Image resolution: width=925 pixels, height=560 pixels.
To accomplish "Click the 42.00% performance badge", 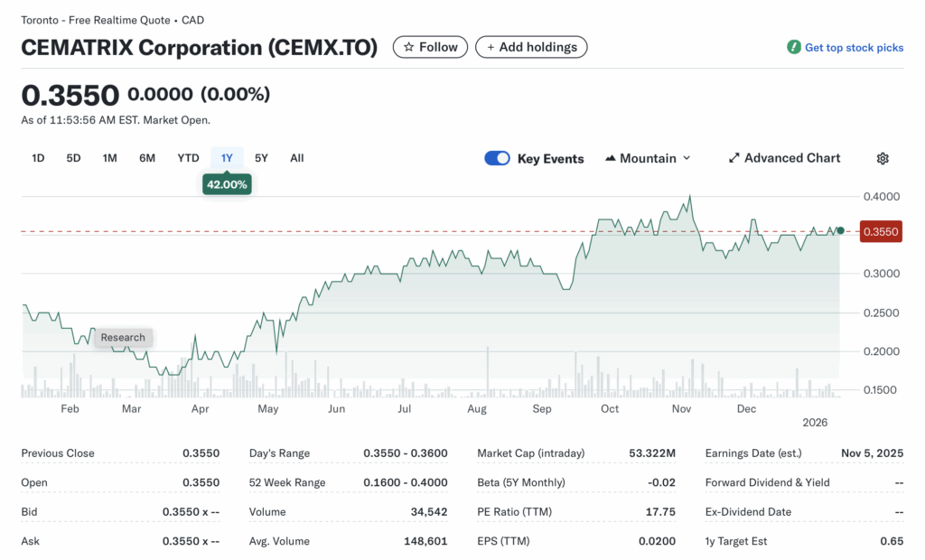I will [x=227, y=183].
